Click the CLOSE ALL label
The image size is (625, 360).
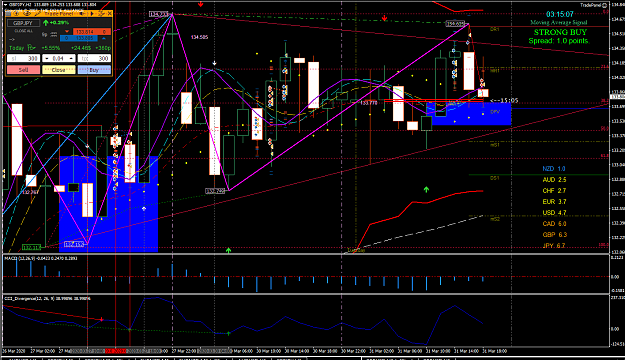click(24, 31)
